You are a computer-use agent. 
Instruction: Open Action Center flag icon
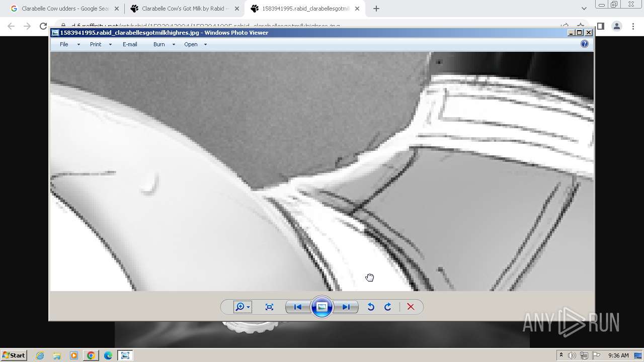click(x=596, y=355)
